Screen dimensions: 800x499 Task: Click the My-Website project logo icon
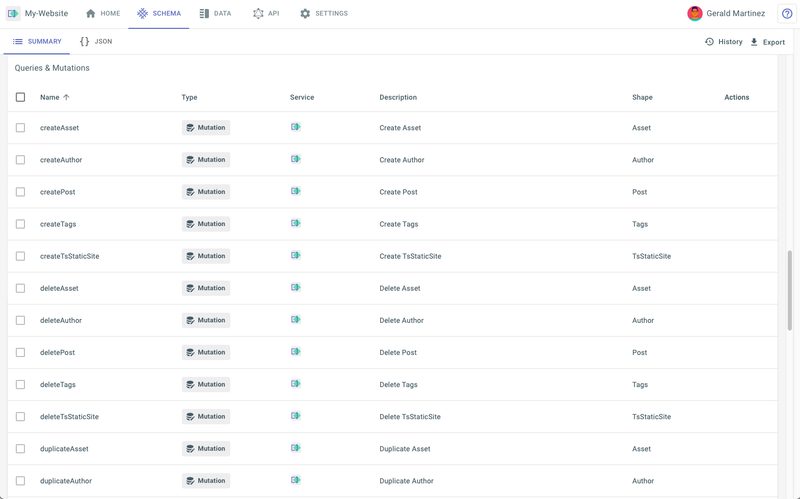[x=13, y=13]
